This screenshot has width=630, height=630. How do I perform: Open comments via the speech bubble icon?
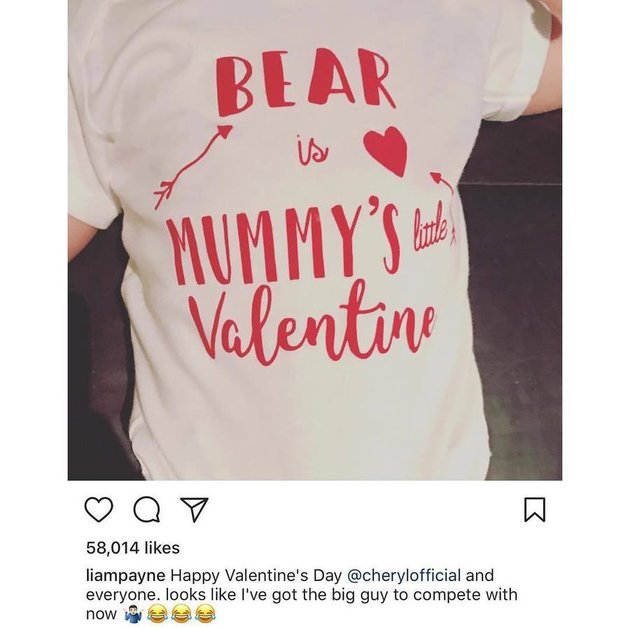click(x=147, y=509)
